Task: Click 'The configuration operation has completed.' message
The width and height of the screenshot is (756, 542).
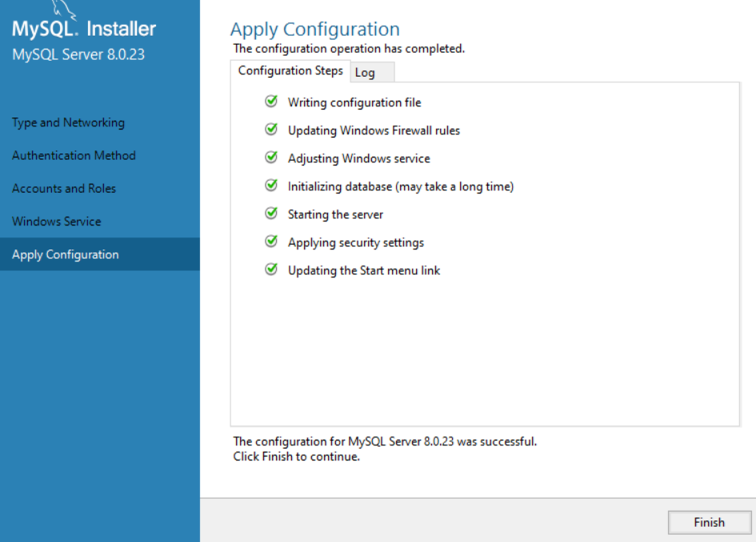Action: click(x=349, y=49)
